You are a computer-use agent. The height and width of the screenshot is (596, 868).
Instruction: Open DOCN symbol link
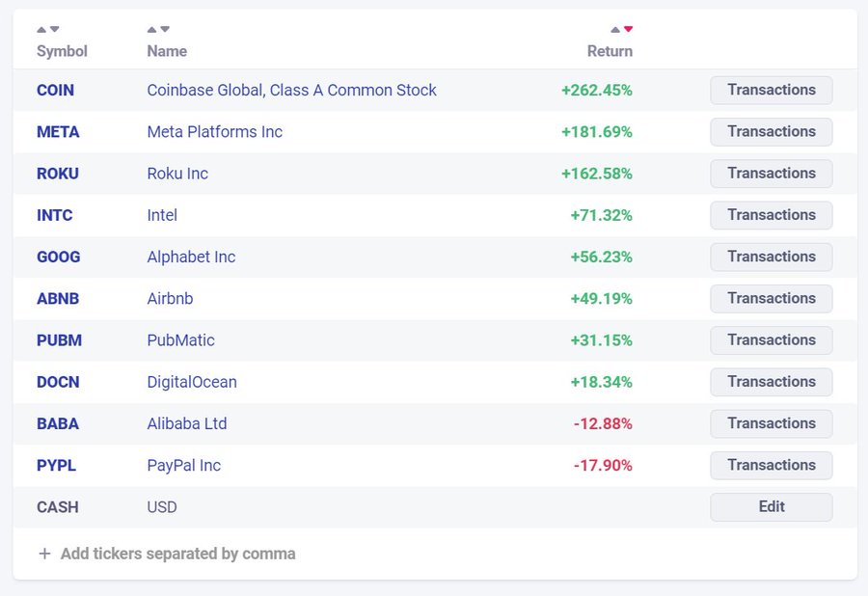pyautogui.click(x=58, y=382)
